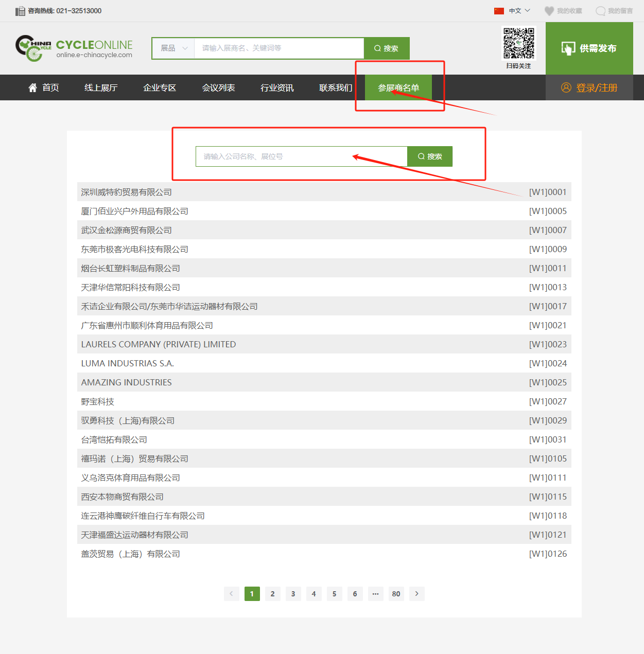Click the home icon beside 首页
644x654 pixels.
coord(33,87)
